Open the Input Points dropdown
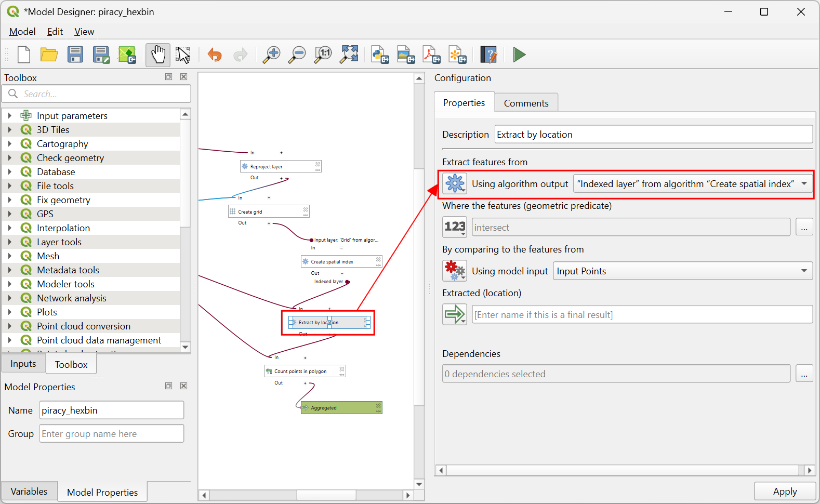This screenshot has width=820, height=504. click(683, 271)
